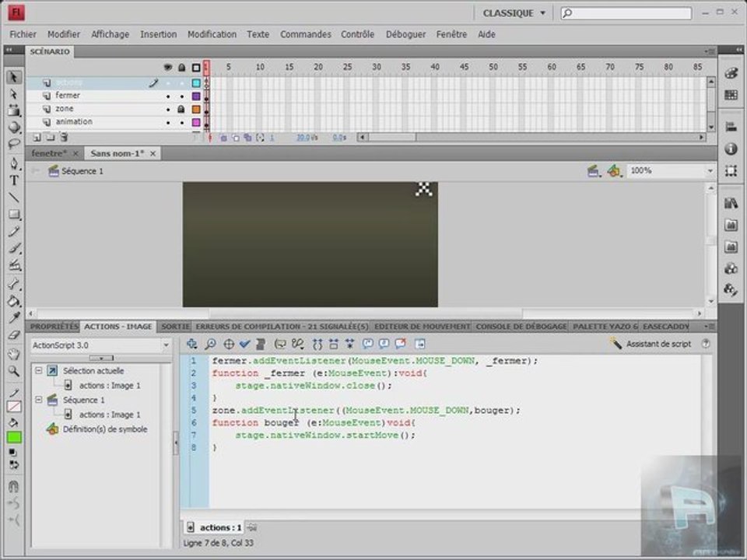Viewport: 747px width, 560px height.
Task: Click the Assistant de script button
Action: tap(651, 344)
